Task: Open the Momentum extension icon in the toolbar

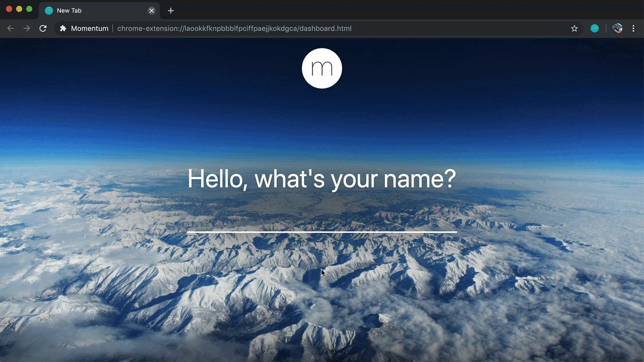Action: [595, 28]
